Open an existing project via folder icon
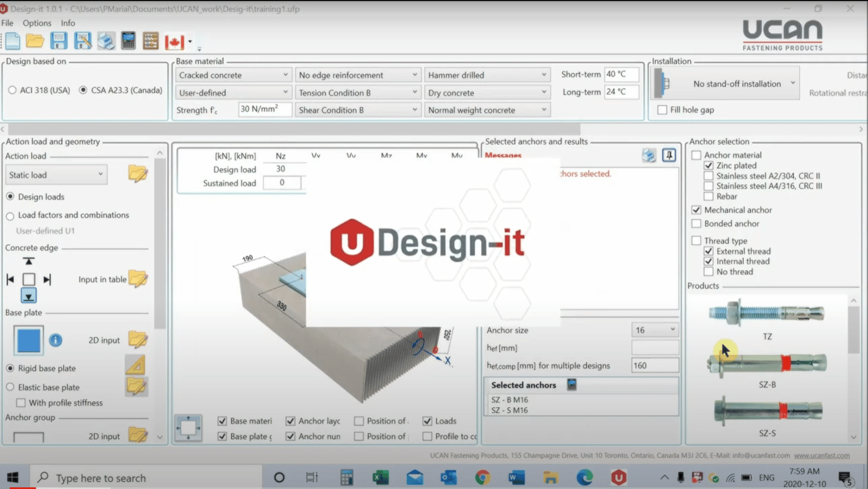Screen dimensions: 868x489 coord(35,41)
